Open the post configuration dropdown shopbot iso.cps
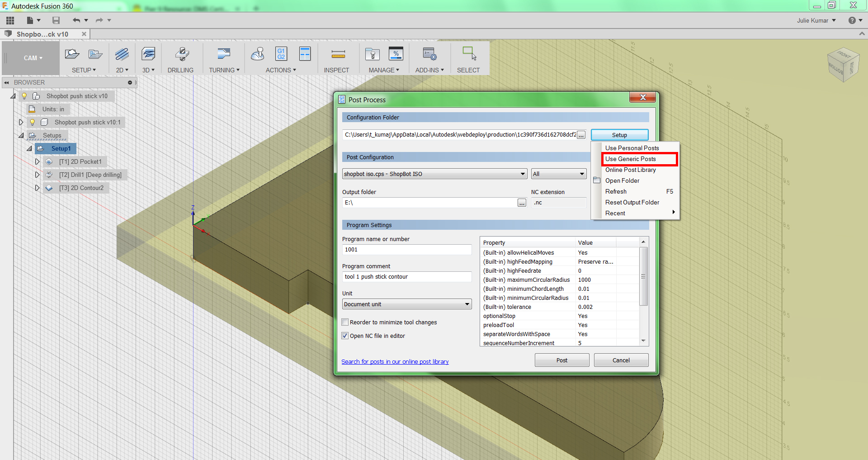Screen dimensions: 868x460 (435, 174)
